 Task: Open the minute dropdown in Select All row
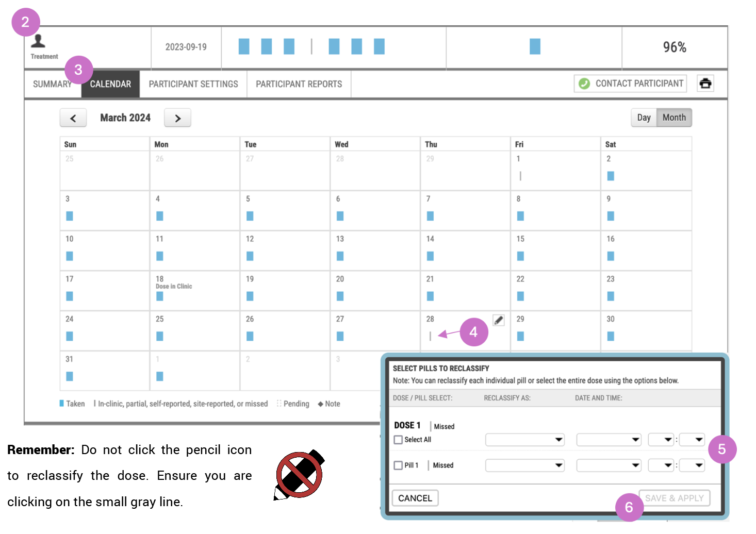(692, 440)
